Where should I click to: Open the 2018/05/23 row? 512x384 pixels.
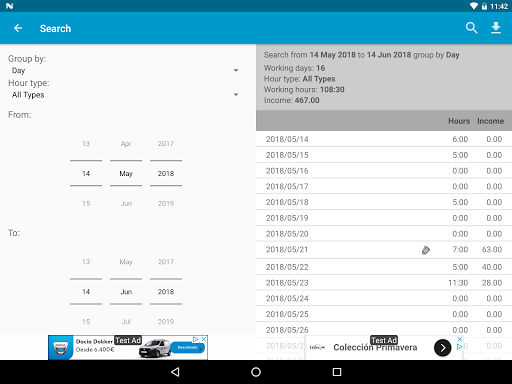pyautogui.click(x=384, y=283)
